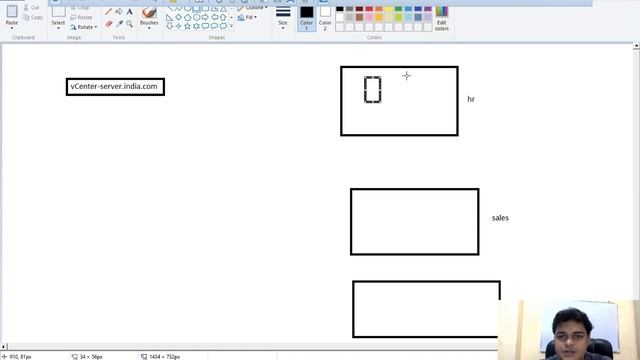Choose the left arrow shape
The height and width of the screenshot is (360, 640).
click(214, 18)
